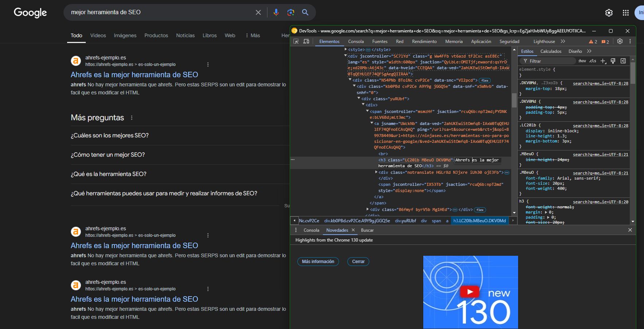Expand the style tag node
This screenshot has height=329, width=644.
tap(346, 50)
